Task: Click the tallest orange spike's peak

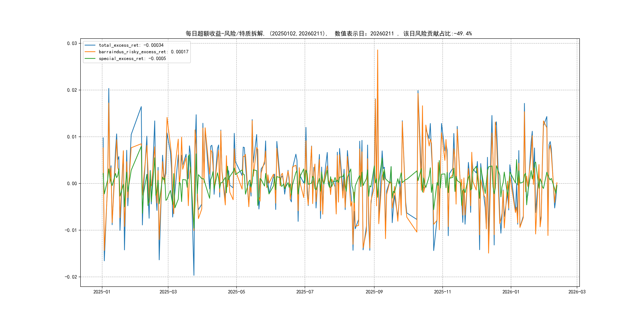Action: [377, 50]
